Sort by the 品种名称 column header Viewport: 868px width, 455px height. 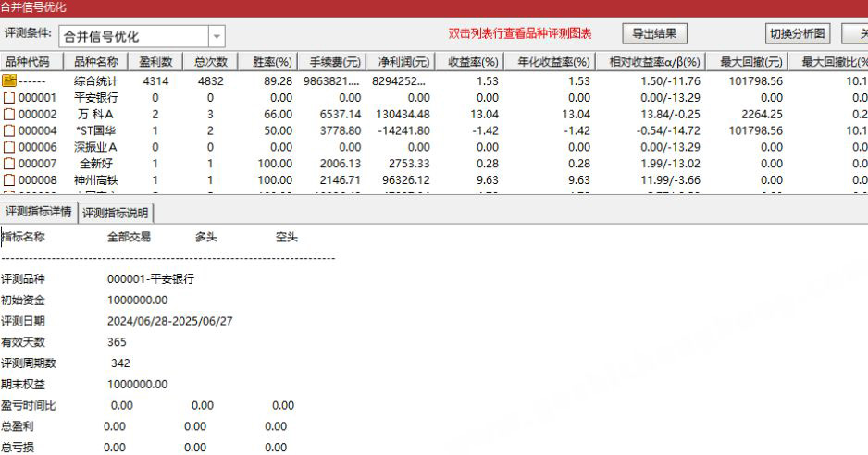pyautogui.click(x=95, y=62)
